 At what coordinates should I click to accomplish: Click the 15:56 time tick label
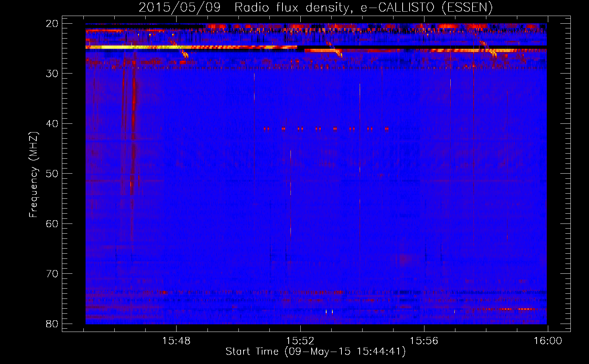[x=424, y=341]
